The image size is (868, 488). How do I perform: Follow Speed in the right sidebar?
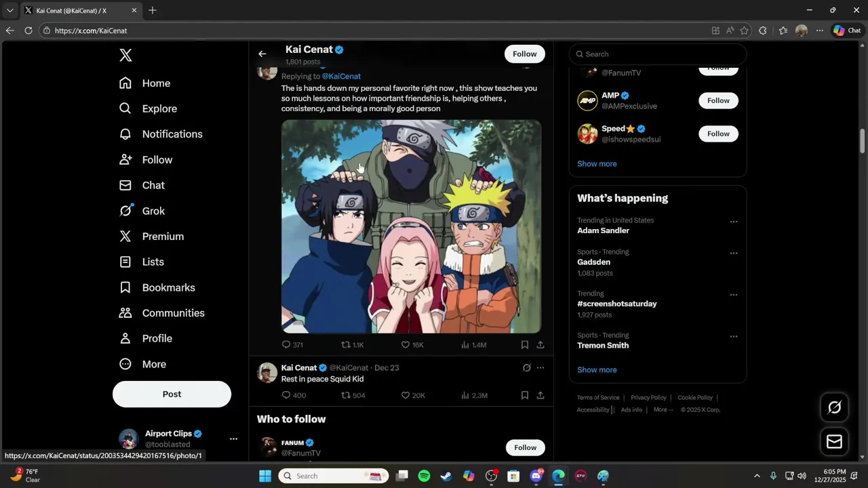pyautogui.click(x=718, y=134)
